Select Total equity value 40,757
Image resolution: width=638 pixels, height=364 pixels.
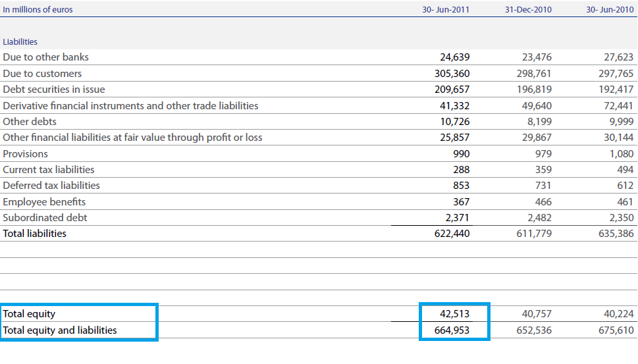[537, 314]
